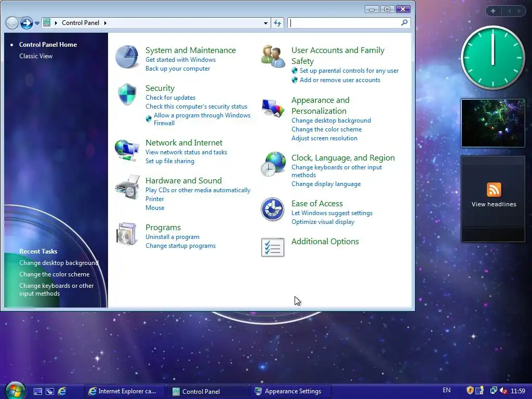Click the Clock, Language, and Region globe icon
Image resolution: width=532 pixels, height=399 pixels.
point(273,164)
